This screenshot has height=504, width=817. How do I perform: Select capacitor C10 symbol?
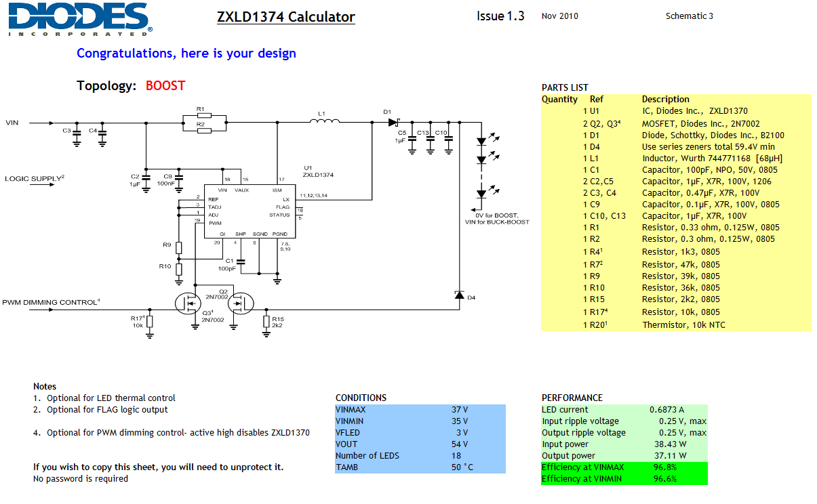click(x=448, y=139)
